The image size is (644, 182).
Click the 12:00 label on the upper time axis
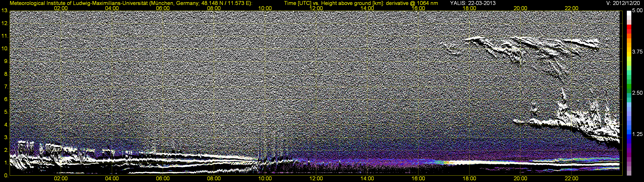(316, 8)
